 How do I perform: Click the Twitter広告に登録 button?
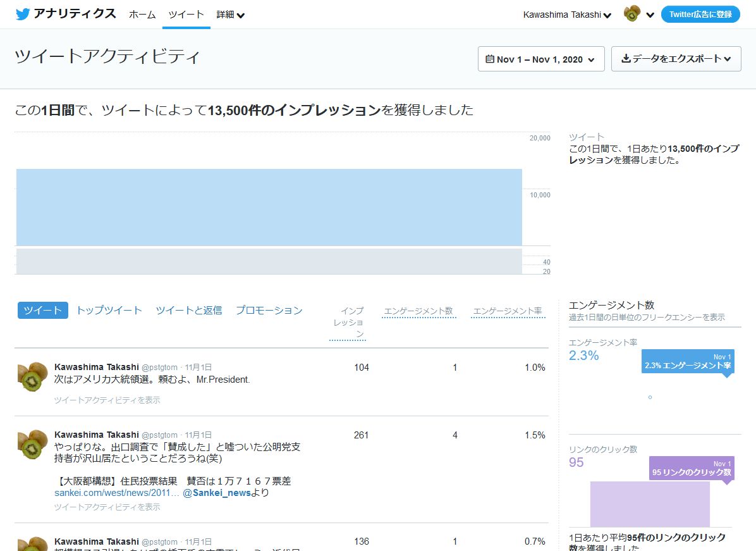pos(700,15)
